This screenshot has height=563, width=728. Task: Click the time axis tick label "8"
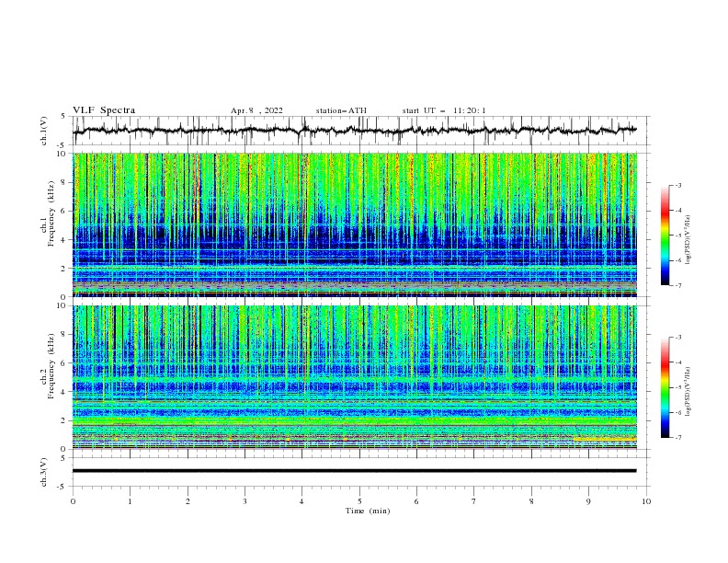coord(531,501)
